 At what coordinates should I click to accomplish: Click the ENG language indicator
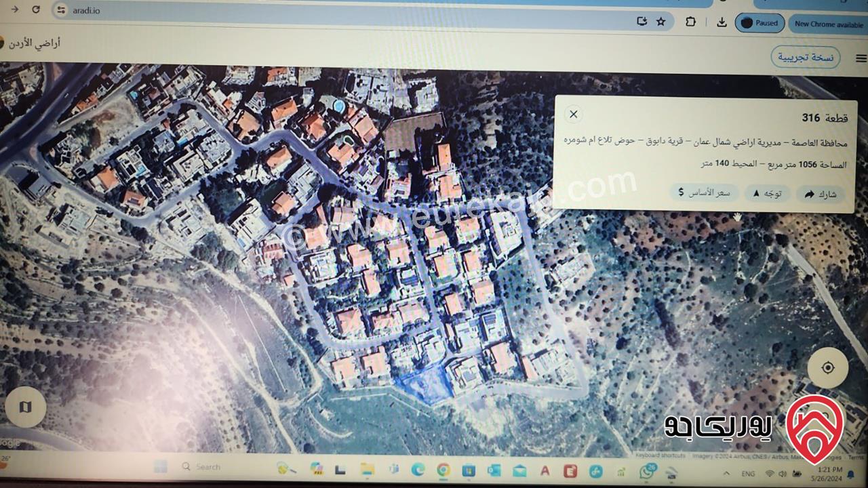click(x=749, y=474)
